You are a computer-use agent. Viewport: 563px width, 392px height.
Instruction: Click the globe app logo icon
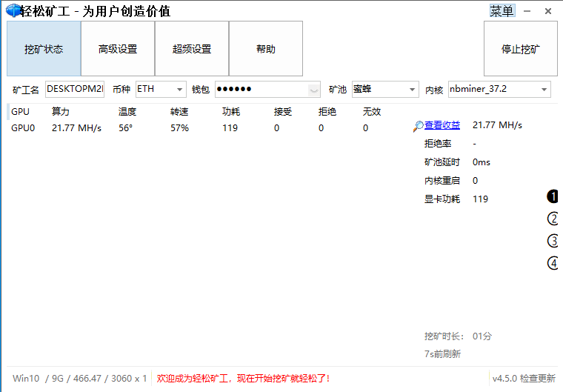pyautogui.click(x=13, y=10)
